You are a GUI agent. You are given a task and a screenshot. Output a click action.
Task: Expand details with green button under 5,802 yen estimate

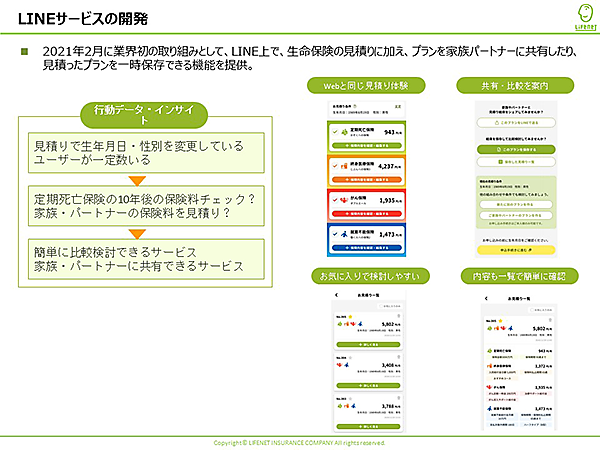368,344
